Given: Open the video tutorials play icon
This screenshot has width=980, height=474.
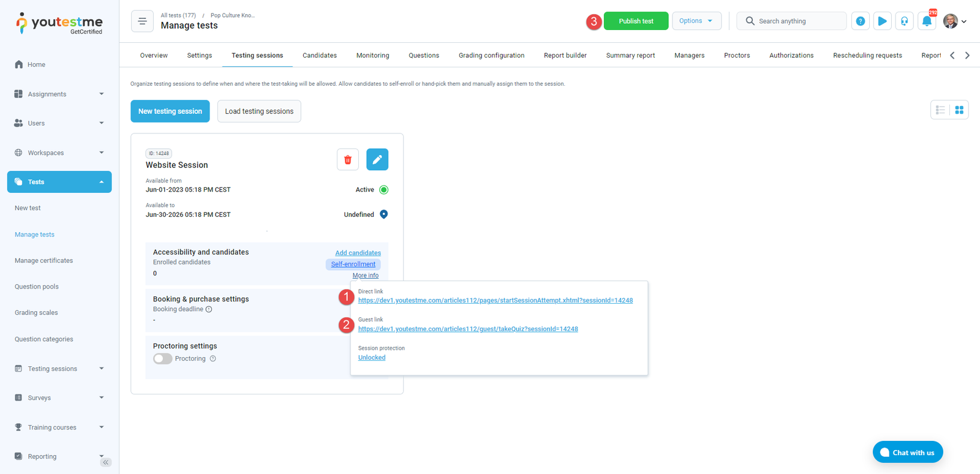Looking at the screenshot, I should (882, 21).
